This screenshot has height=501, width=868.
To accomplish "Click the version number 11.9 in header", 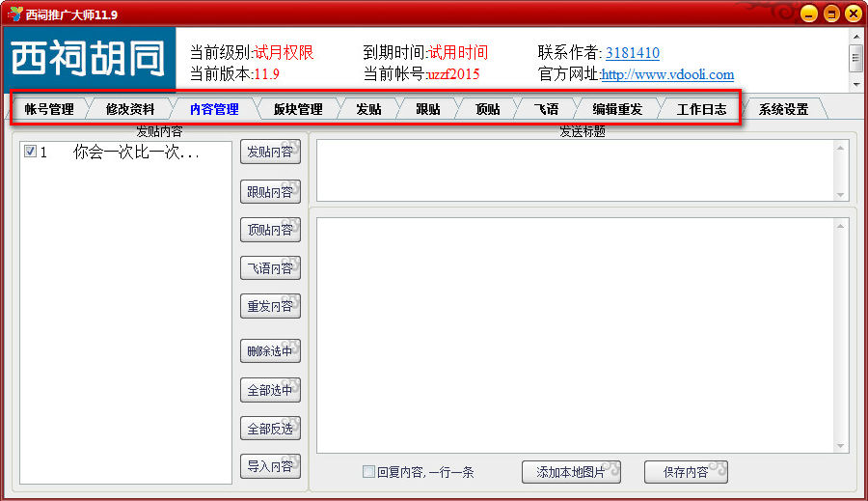I will click(266, 74).
